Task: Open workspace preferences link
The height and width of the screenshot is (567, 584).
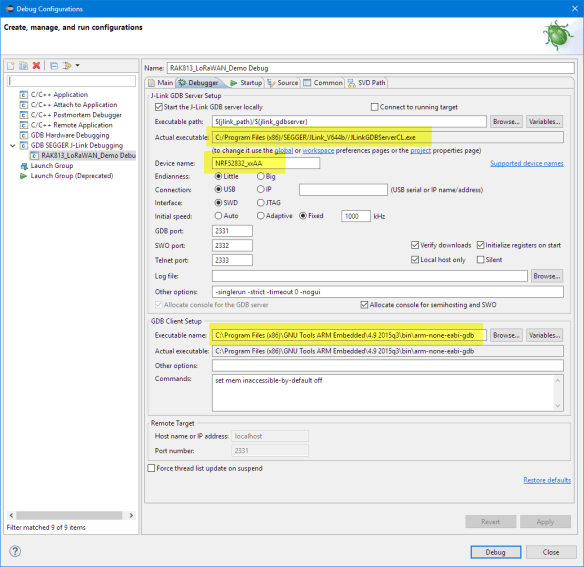Action: pos(318,151)
